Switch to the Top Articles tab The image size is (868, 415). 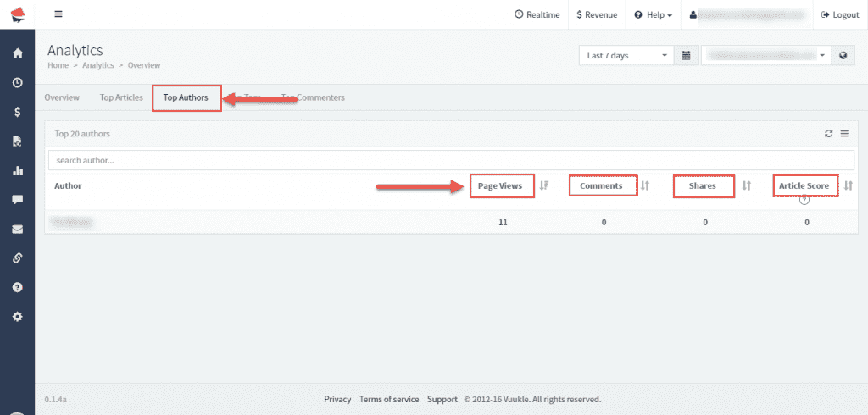tap(121, 97)
